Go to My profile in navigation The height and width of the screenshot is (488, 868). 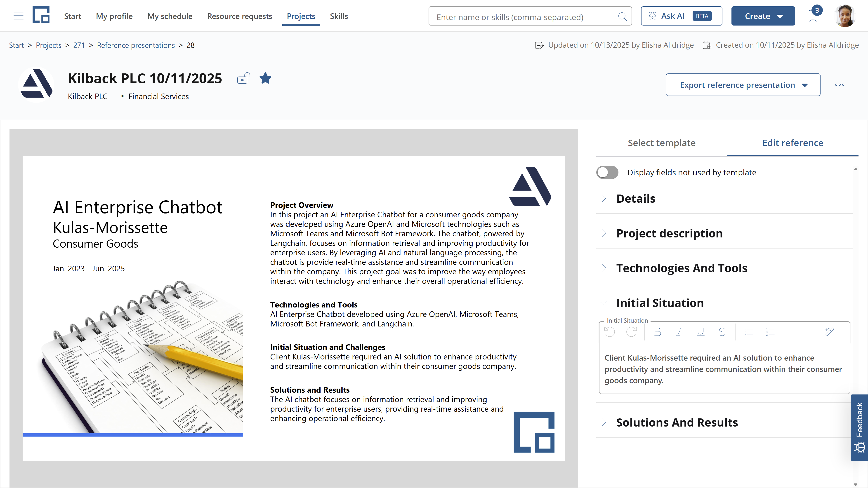point(114,16)
